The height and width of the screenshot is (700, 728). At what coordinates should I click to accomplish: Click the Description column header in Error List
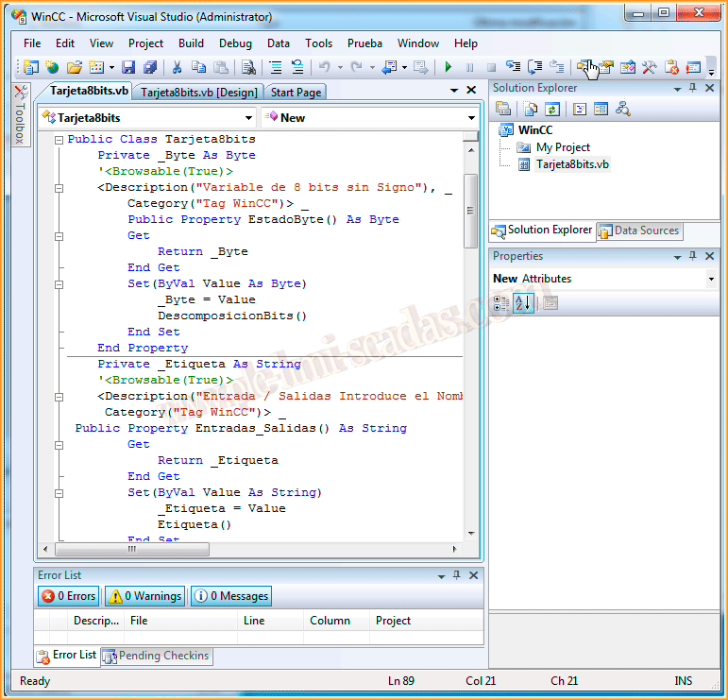(x=96, y=621)
